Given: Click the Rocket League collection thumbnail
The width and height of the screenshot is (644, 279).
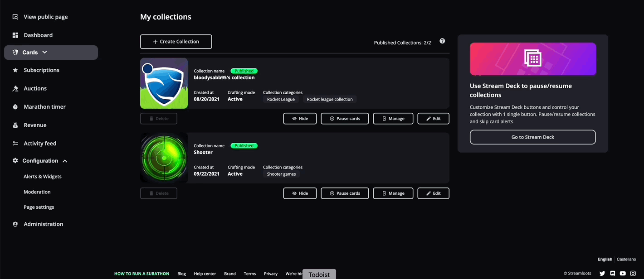Looking at the screenshot, I should click(164, 83).
